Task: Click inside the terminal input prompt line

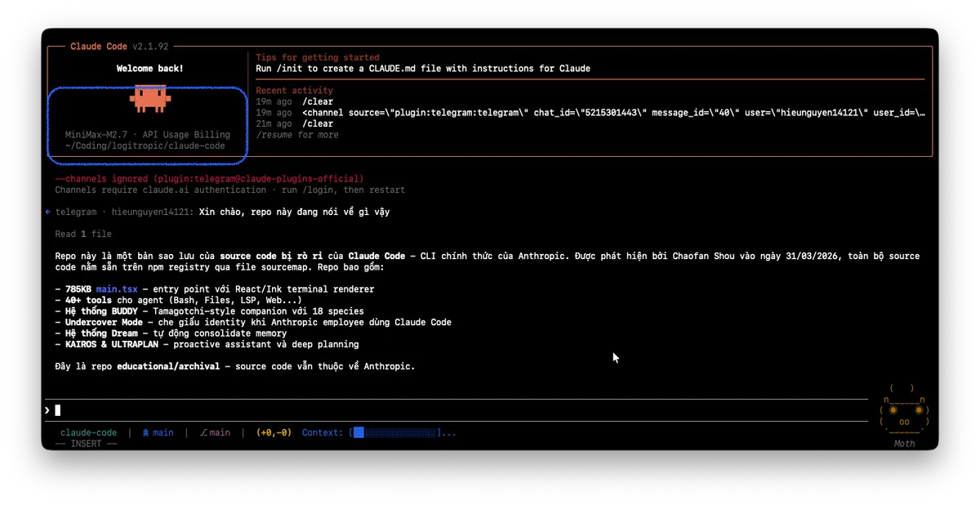Action: [327, 409]
